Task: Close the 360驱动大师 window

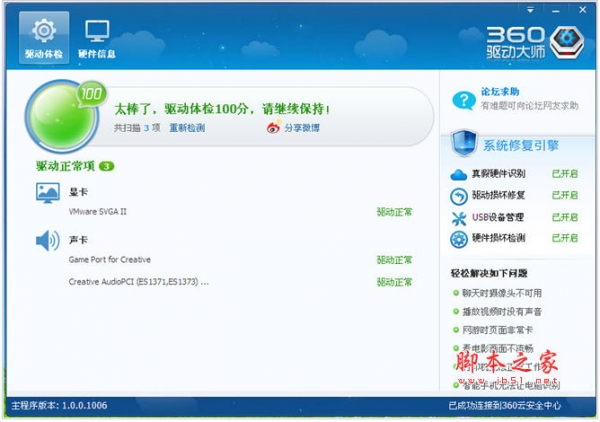Action: 582,10
